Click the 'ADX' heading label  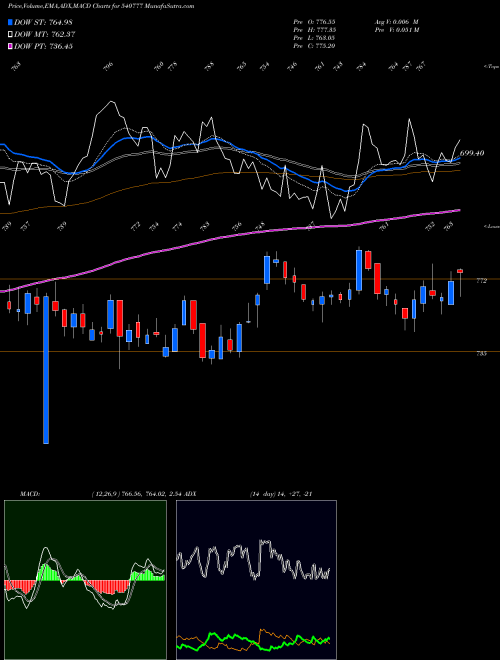(190, 494)
